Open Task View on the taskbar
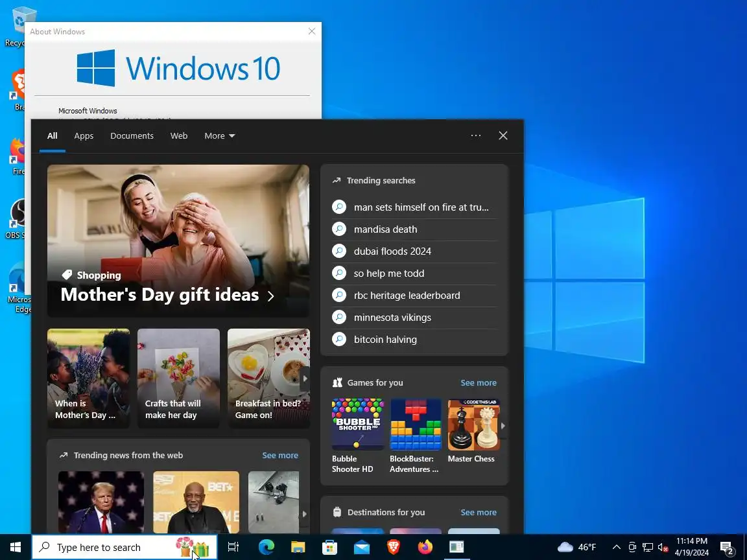 tap(233, 547)
